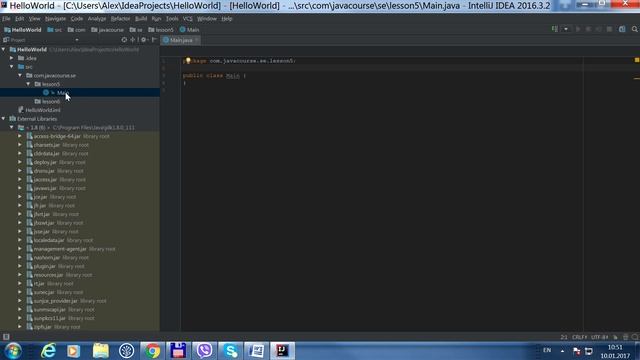This screenshot has width=640, height=360.
Task: Click the Run button in toolbar
Action: 578,29
